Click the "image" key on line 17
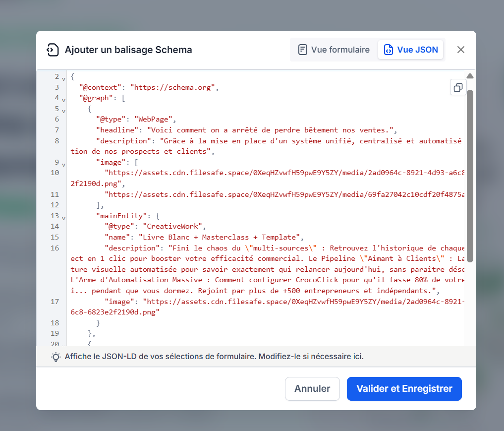This screenshot has width=504, height=431. (119, 302)
